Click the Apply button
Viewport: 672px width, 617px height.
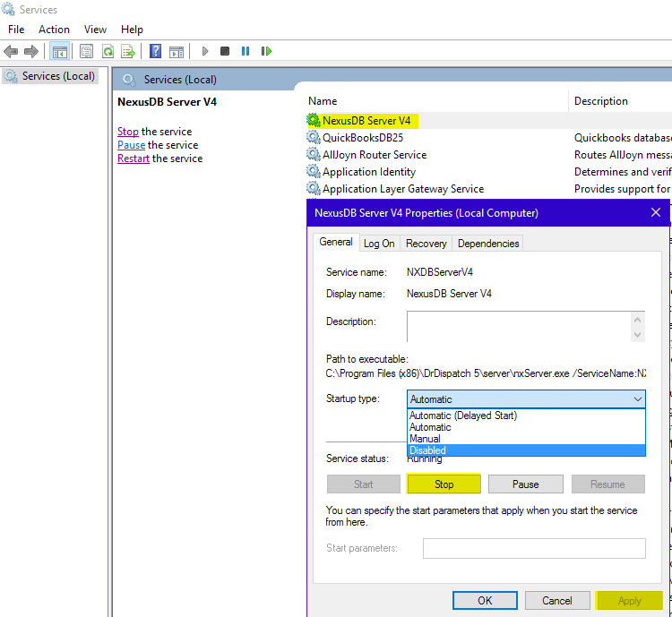[629, 601]
